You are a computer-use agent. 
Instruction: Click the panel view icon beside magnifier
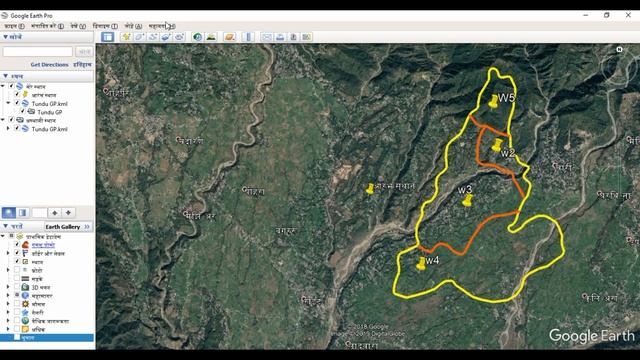tap(22, 213)
